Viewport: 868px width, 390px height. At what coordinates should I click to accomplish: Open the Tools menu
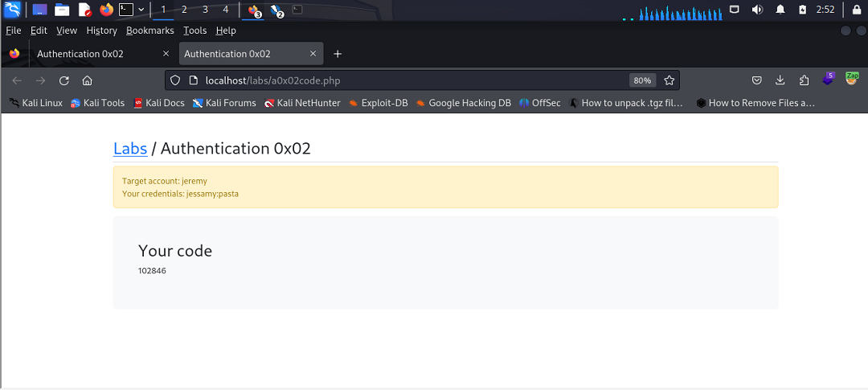[194, 31]
